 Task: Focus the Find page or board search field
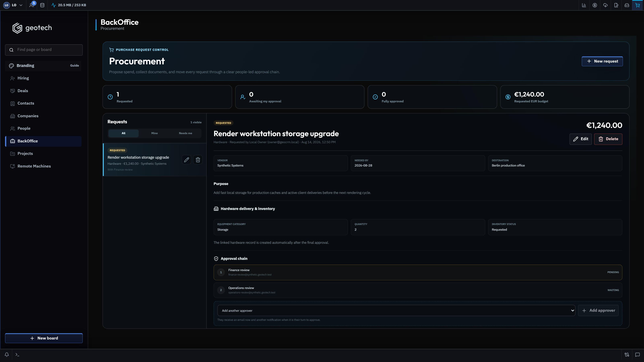coord(44,50)
